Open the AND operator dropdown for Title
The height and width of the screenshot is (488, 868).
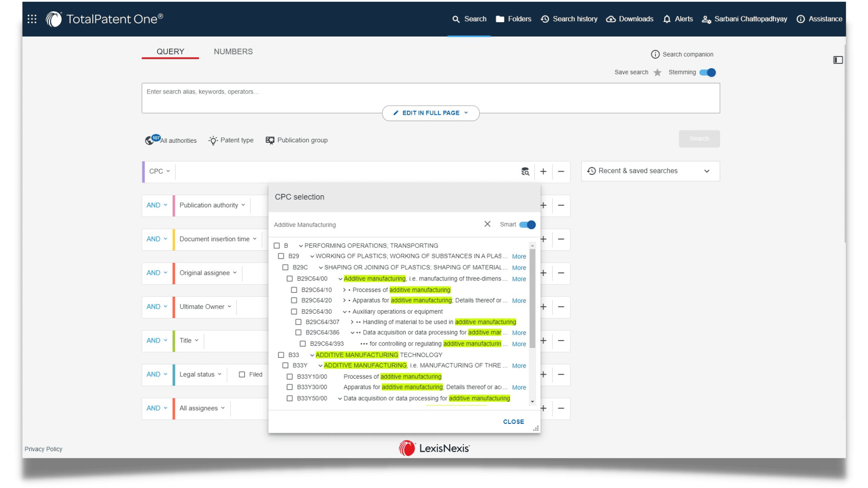157,341
